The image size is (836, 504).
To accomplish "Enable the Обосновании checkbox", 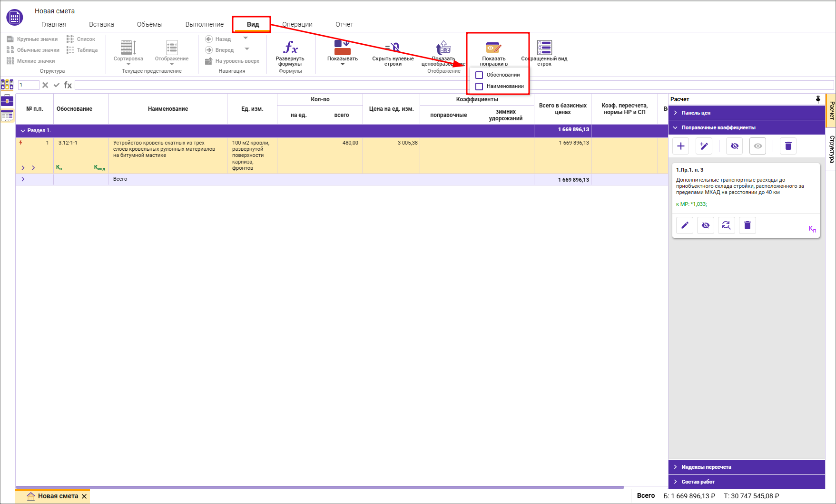I will [x=479, y=75].
